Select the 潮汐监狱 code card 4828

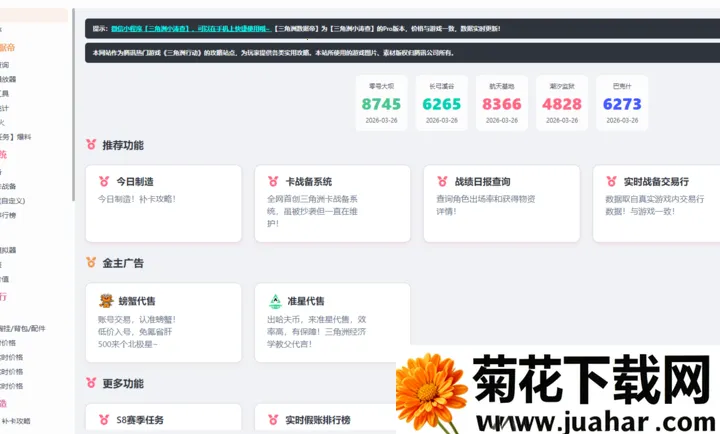coord(562,103)
